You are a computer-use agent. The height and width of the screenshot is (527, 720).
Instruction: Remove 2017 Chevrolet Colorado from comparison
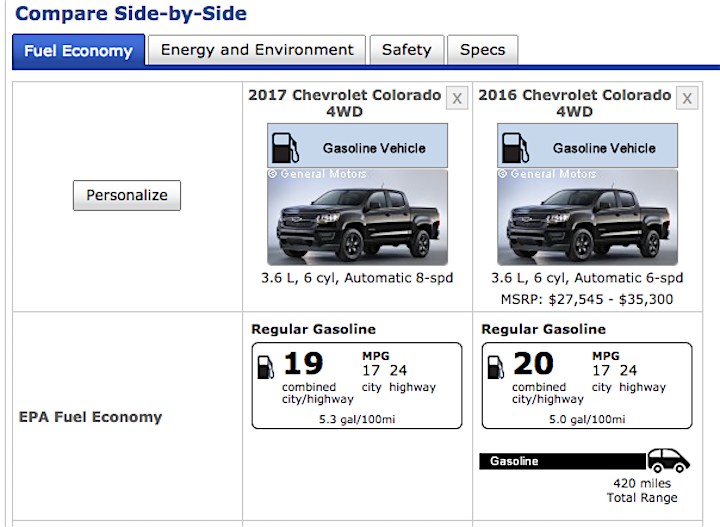[x=457, y=98]
